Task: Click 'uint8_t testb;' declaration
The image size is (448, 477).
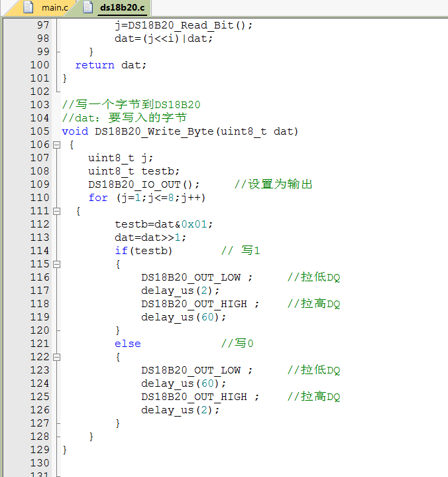Action: 134,171
